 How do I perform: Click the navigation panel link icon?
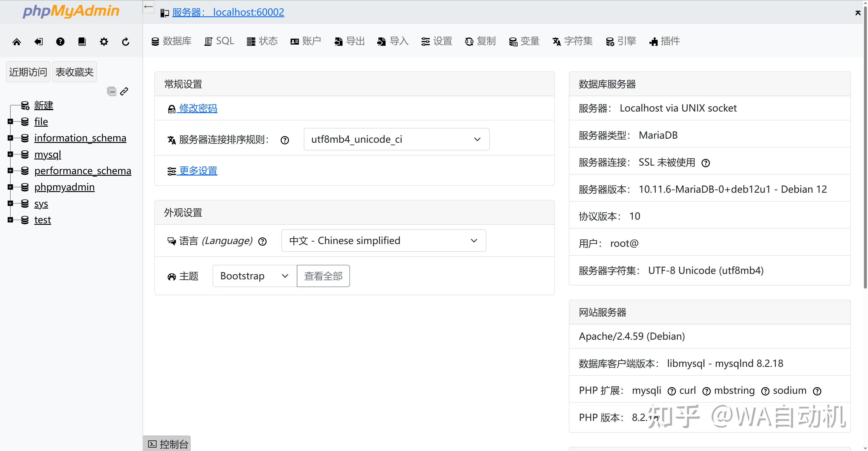(x=124, y=91)
